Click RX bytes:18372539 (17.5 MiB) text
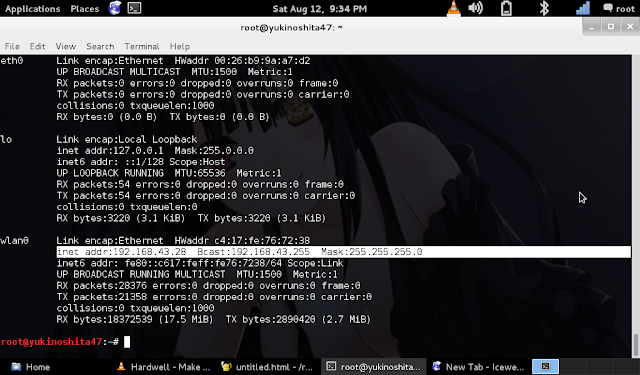The height and width of the screenshot is (375, 640). coord(135,320)
